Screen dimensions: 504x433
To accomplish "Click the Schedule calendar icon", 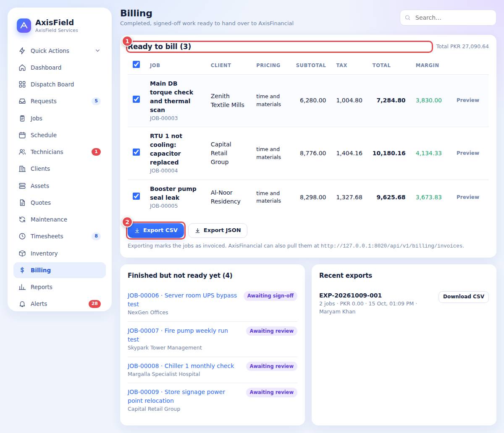I will coord(22,135).
